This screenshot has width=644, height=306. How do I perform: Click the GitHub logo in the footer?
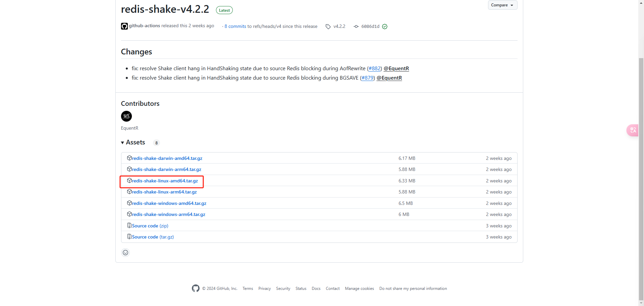point(196,288)
